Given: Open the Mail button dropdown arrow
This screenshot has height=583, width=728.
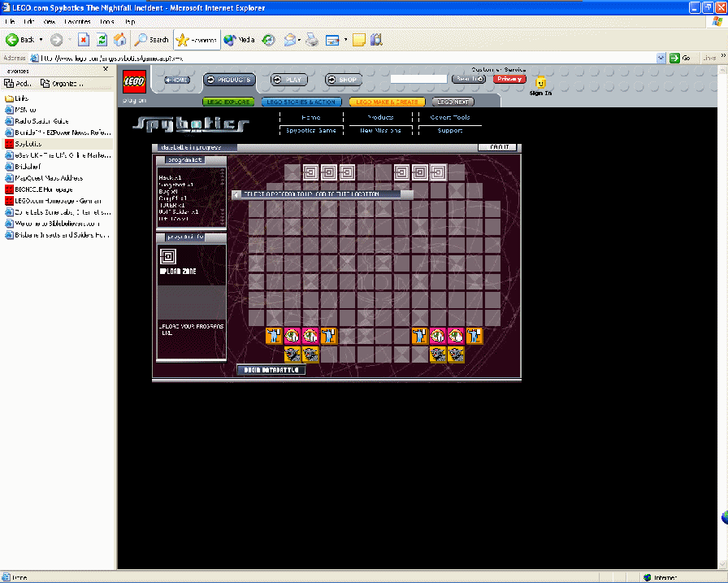Looking at the screenshot, I should [x=300, y=40].
